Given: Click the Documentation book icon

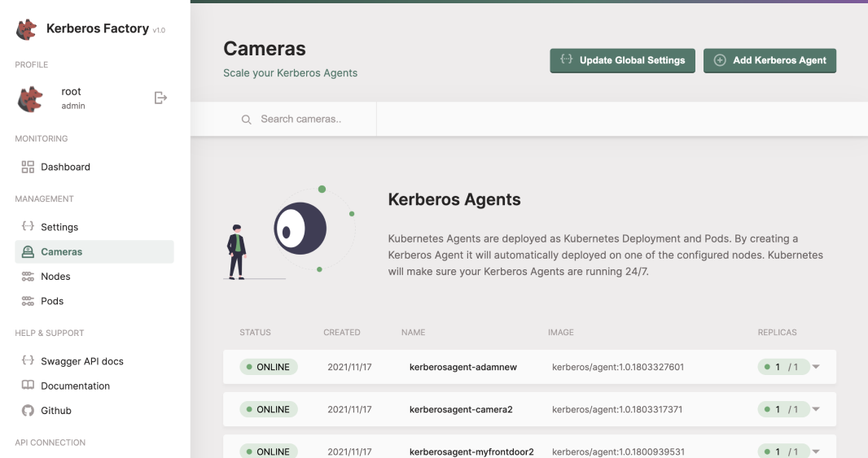Looking at the screenshot, I should [28, 386].
